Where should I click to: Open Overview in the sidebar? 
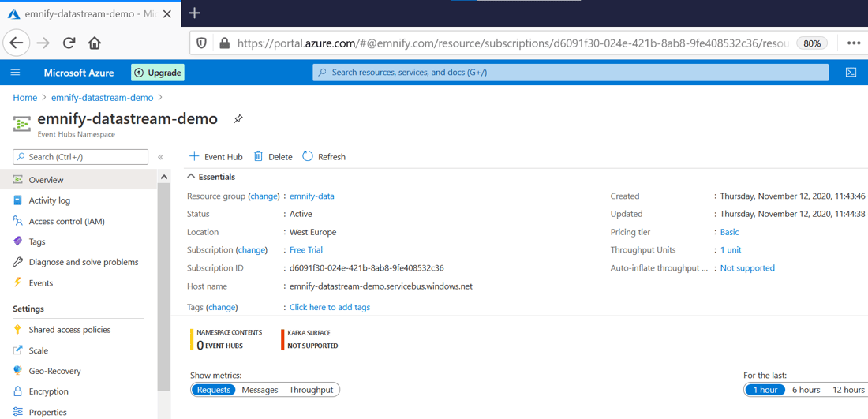click(79, 180)
